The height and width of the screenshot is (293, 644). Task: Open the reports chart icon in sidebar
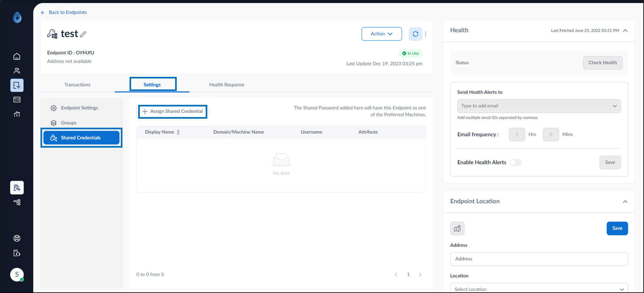click(x=17, y=114)
